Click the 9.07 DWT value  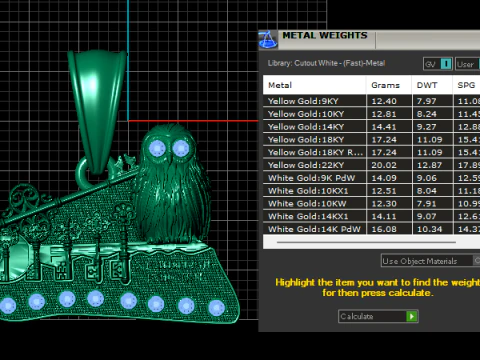click(426, 216)
